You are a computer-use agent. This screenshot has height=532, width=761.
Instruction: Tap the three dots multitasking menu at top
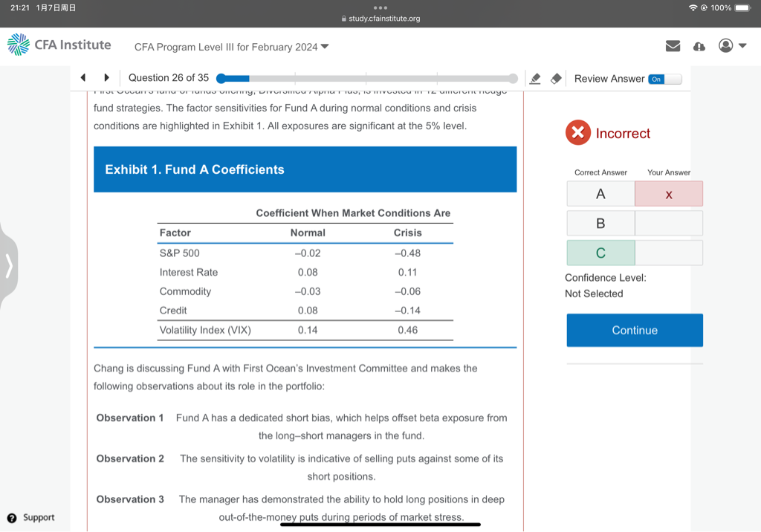click(x=380, y=8)
